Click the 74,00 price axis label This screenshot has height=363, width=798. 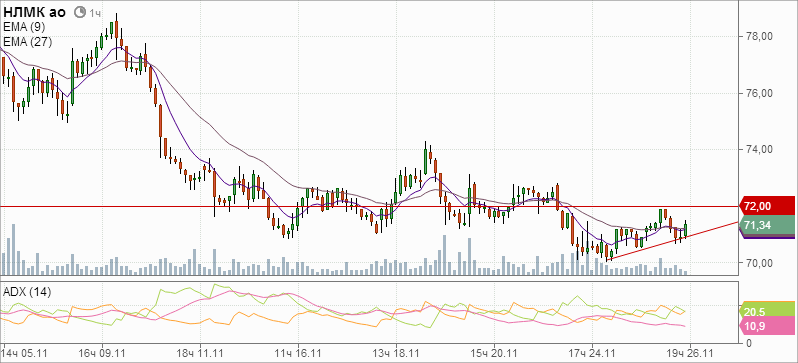tap(759, 150)
